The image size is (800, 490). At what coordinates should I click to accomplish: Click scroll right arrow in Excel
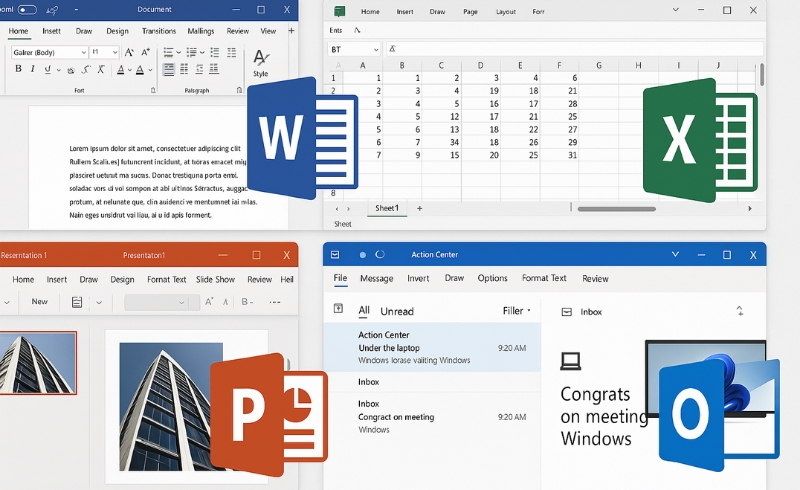point(750,208)
